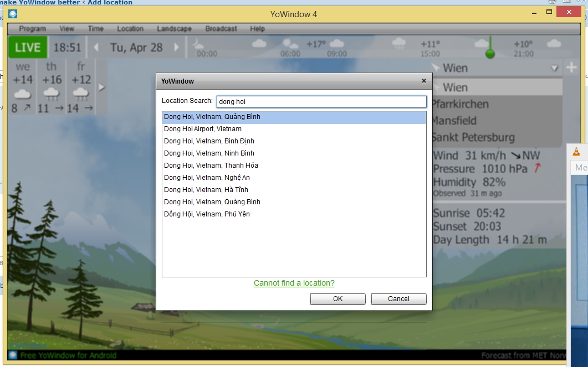This screenshot has width=588, height=367.
Task: Select Dong Hoi, Vietnam, Hà Tĩnh result
Action: tap(294, 190)
